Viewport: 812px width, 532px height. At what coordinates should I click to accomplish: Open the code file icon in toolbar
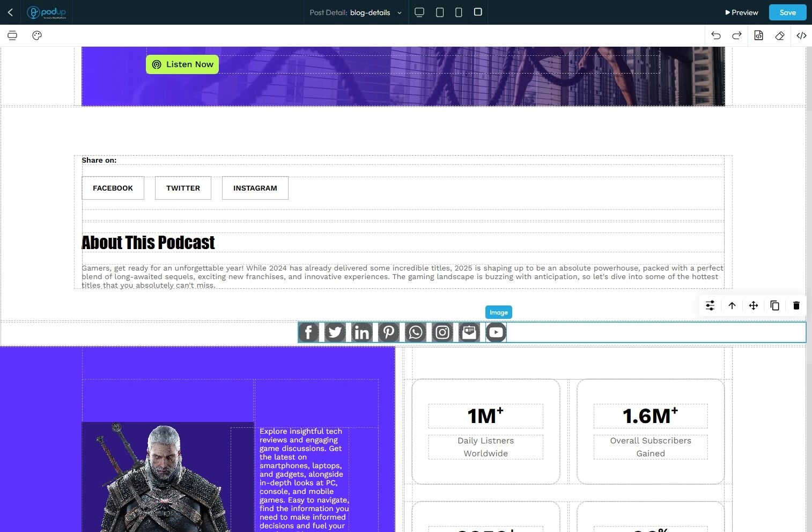click(x=758, y=35)
